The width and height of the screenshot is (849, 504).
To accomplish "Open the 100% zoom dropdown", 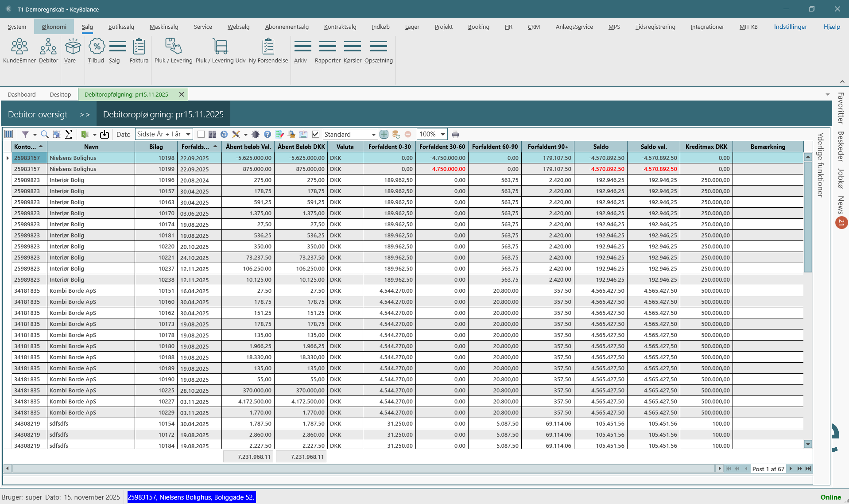I will pyautogui.click(x=442, y=134).
